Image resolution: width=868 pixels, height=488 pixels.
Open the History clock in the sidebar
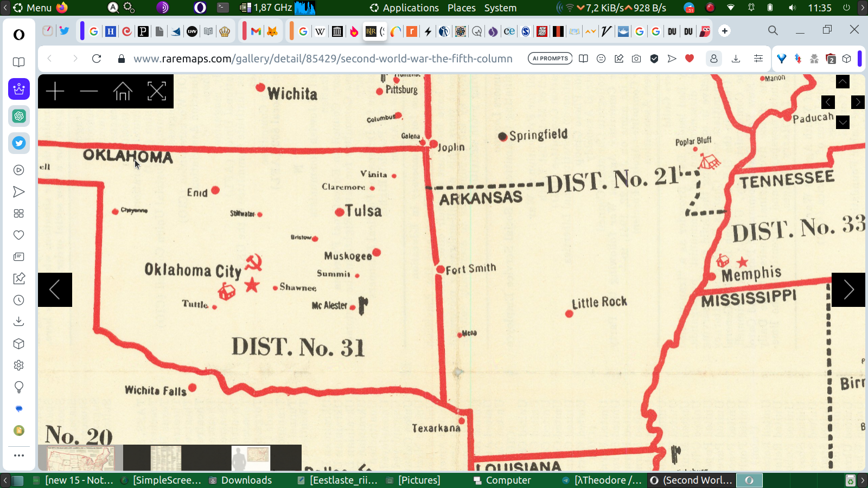pos(19,300)
